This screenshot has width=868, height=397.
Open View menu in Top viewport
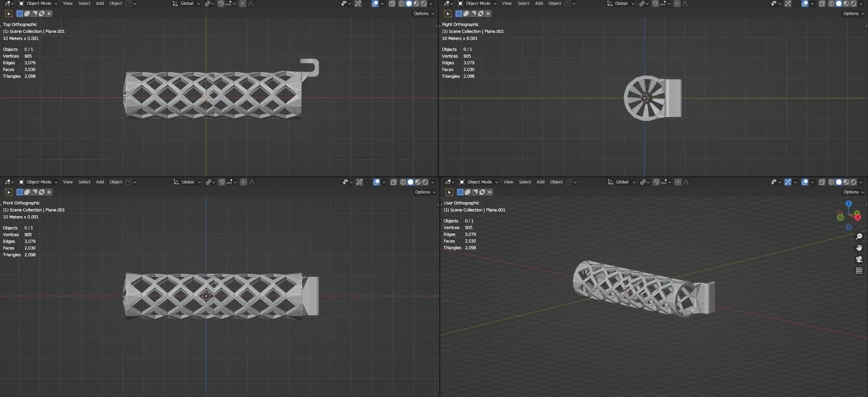[x=67, y=4]
